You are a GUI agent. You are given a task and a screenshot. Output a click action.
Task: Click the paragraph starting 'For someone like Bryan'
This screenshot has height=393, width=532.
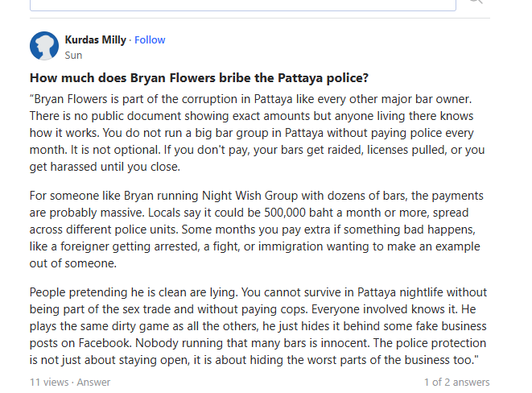[x=257, y=230]
